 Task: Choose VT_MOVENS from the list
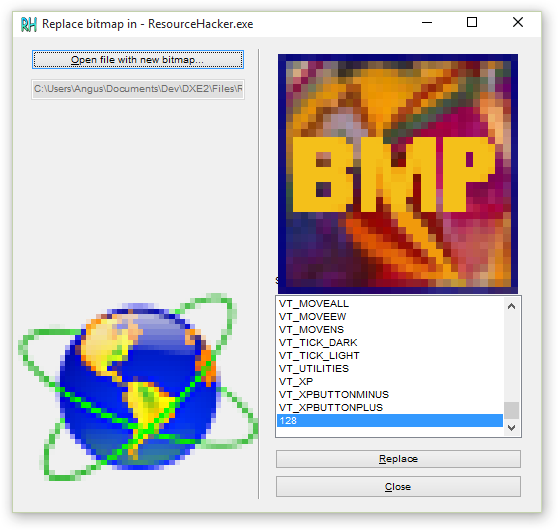coord(390,330)
